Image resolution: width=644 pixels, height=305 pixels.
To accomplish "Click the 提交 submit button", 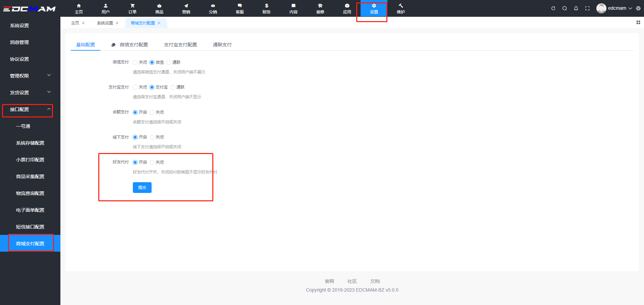I will (142, 188).
